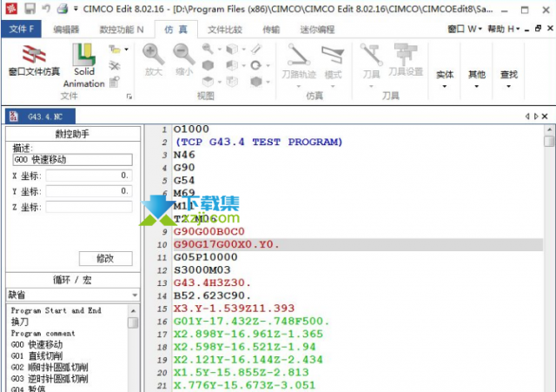Click the top-face cube view icon

(208, 82)
